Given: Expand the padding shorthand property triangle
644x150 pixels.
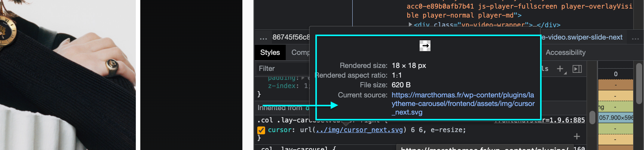Looking at the screenshot, I should 303,78.
